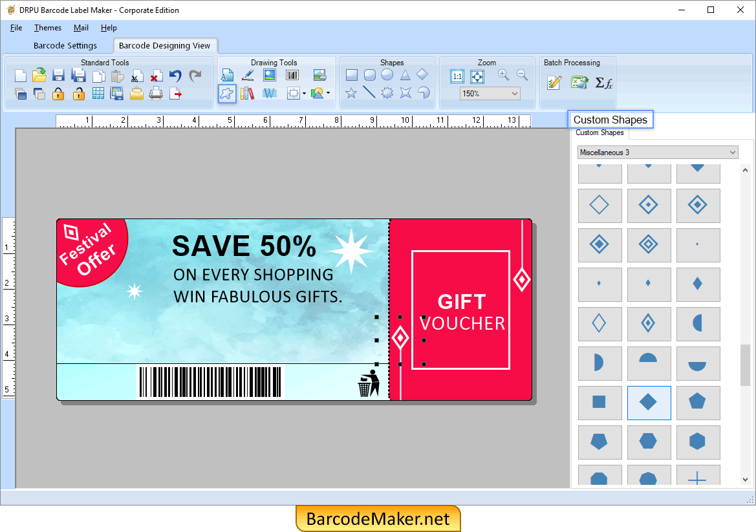Click the 1:1 zoom icon
The image size is (756, 532).
457,76
